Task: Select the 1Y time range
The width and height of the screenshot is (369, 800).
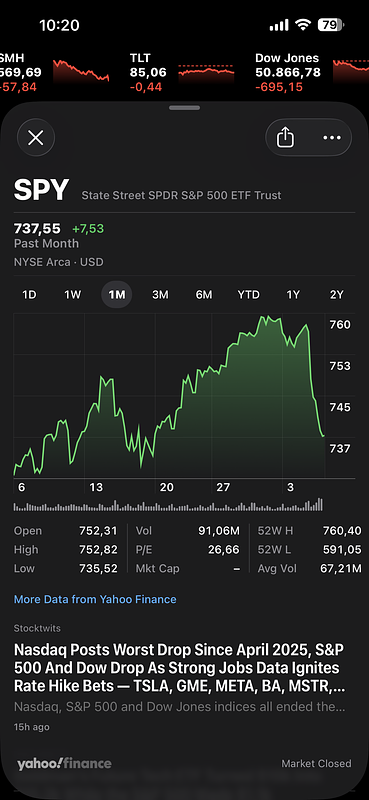Action: tap(293, 294)
